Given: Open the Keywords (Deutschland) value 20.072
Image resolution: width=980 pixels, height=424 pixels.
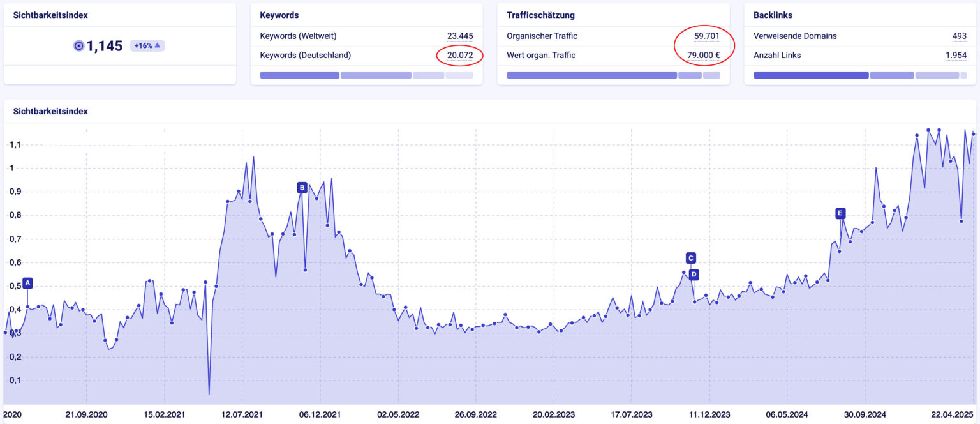Looking at the screenshot, I should click(460, 56).
